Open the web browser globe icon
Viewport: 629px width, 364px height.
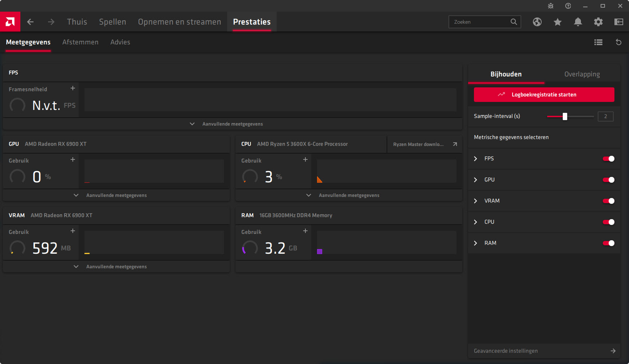[x=537, y=22]
